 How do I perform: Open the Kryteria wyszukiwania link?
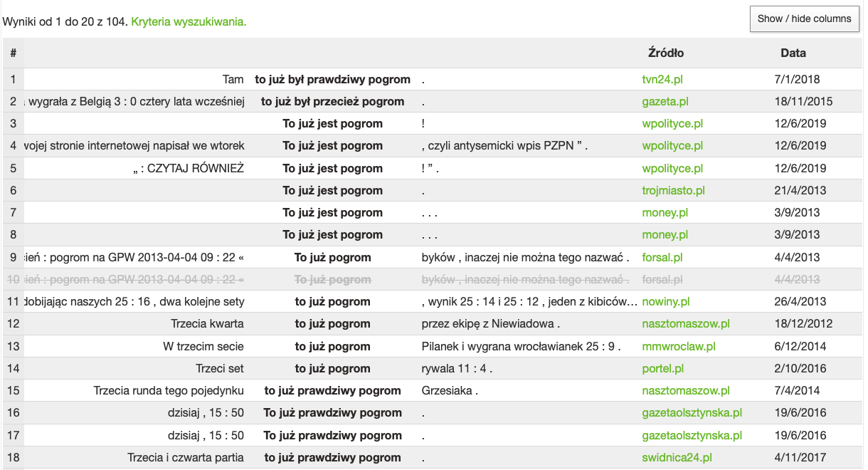pyautogui.click(x=189, y=22)
